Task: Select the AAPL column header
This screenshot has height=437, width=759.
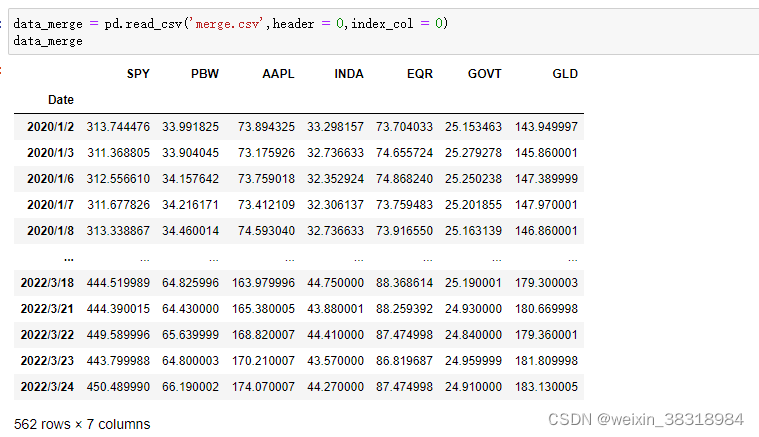Action: [278, 74]
